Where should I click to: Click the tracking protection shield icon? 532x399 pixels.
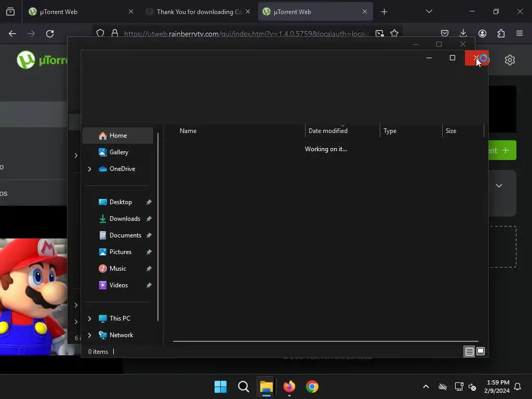tap(100, 33)
